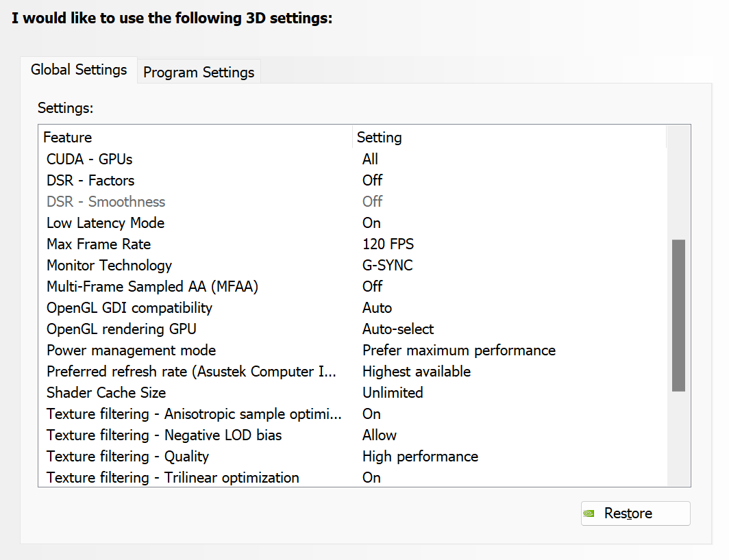Select the CUDA - GPUs feature row

90,160
